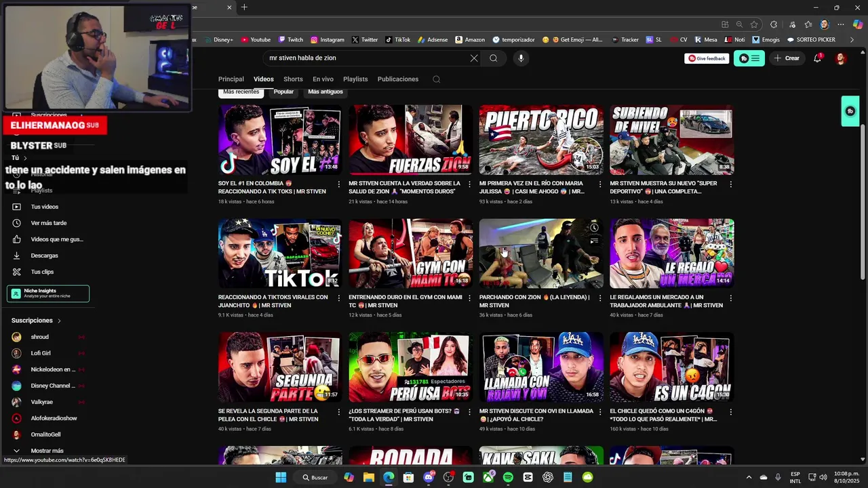This screenshot has height=488, width=868.
Task: Open the YouTube account avatar menu
Action: pos(841,58)
